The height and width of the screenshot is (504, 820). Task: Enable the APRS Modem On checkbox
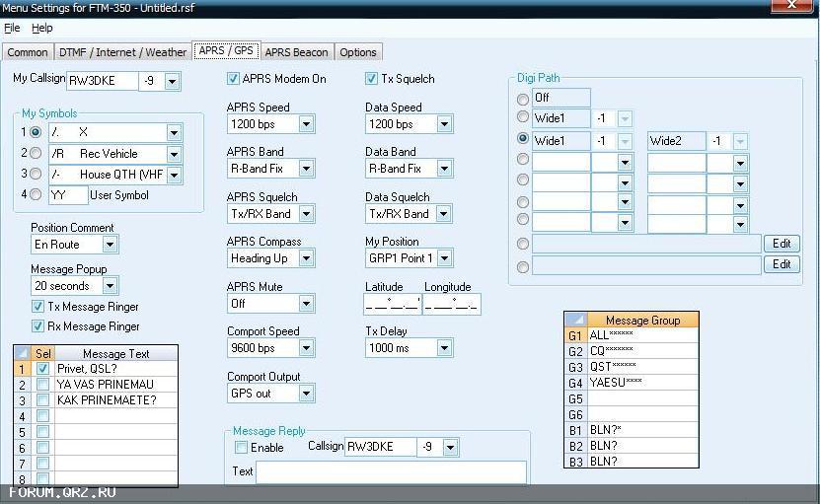[x=234, y=79]
